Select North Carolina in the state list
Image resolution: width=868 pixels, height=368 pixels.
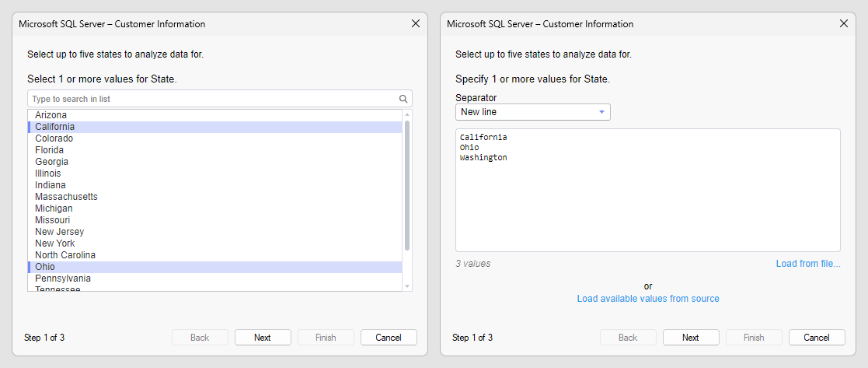(x=214, y=255)
